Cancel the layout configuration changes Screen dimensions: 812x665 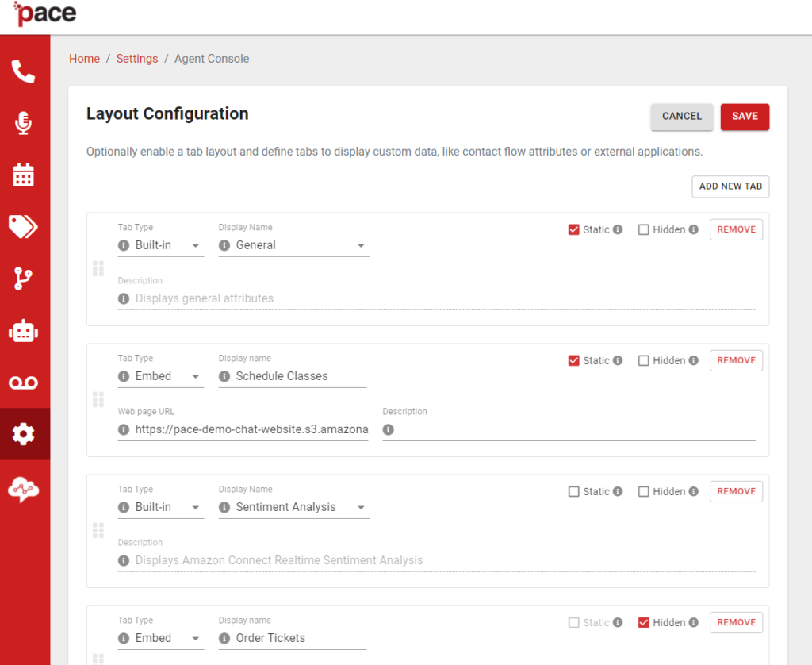(682, 117)
